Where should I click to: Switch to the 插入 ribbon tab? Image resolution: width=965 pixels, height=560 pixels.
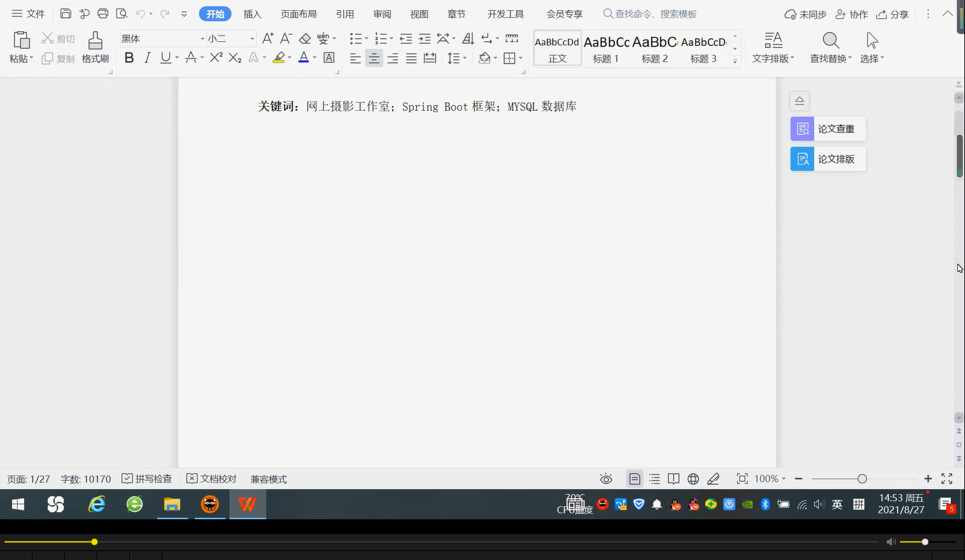tap(252, 13)
